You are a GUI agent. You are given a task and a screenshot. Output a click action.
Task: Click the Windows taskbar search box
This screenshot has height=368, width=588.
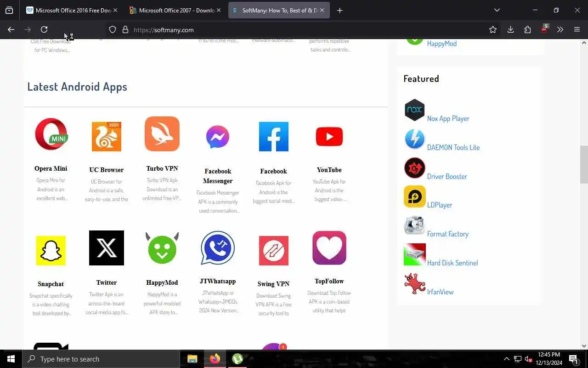point(101,359)
